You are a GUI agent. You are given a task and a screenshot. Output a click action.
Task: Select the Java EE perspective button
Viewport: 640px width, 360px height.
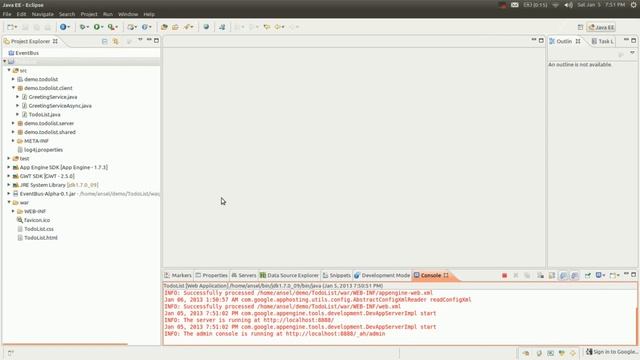(x=601, y=27)
